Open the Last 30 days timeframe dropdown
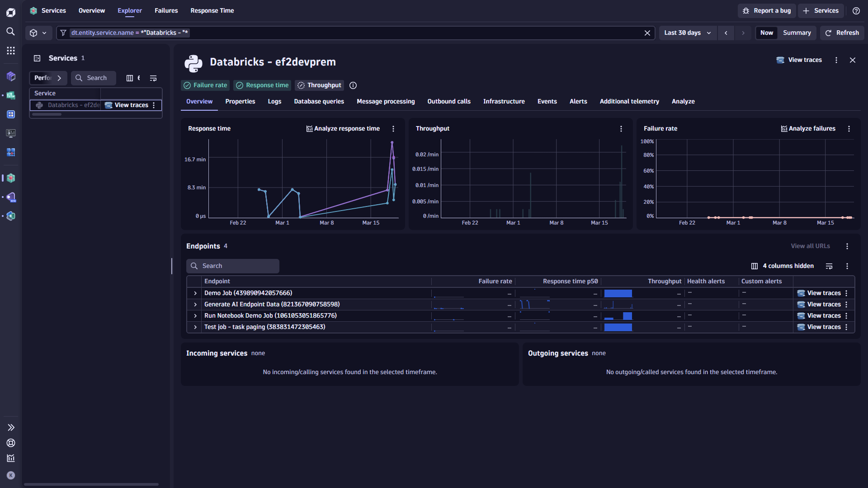 [687, 33]
